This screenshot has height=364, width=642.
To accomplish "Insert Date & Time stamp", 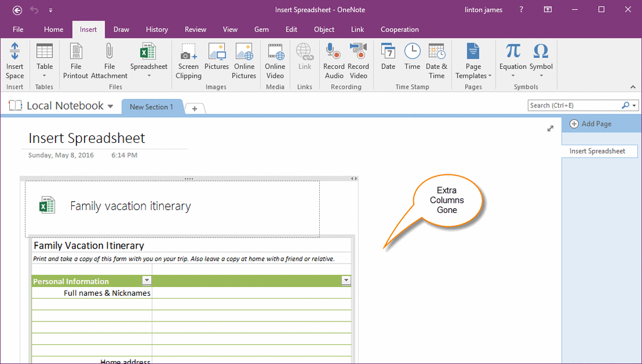I will [436, 61].
